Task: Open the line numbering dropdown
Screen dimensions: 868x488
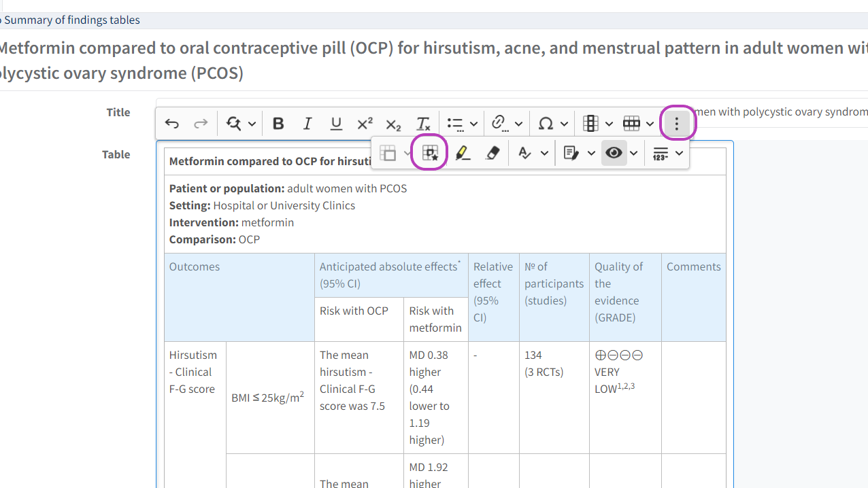Action: click(x=679, y=154)
